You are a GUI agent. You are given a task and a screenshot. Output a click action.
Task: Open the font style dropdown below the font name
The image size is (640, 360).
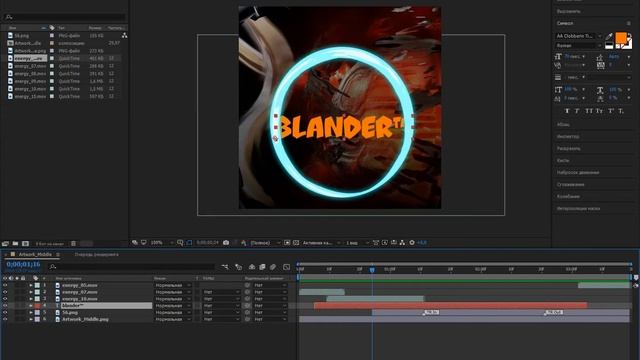click(578, 45)
